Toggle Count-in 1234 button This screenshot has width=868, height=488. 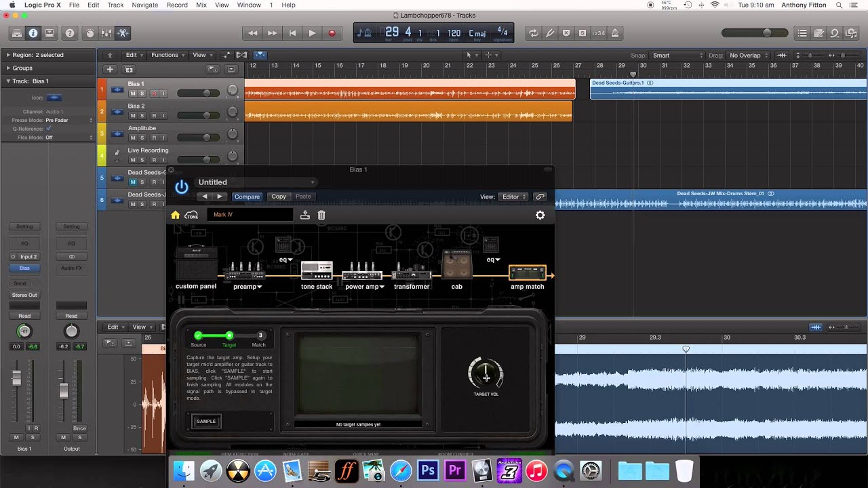599,33
